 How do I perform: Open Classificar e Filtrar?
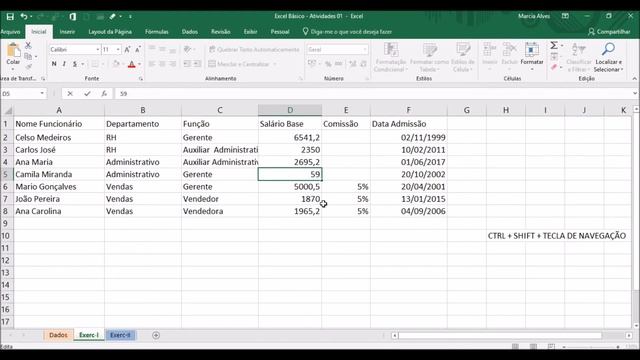point(578,57)
